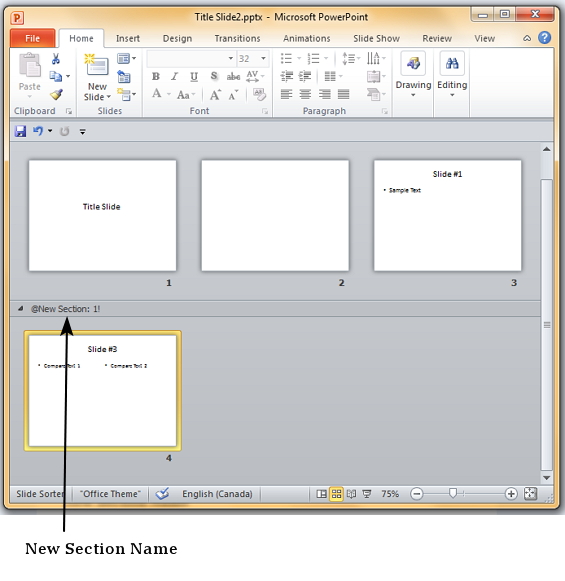Open the File tab
The height and width of the screenshot is (581, 565).
click(x=33, y=38)
